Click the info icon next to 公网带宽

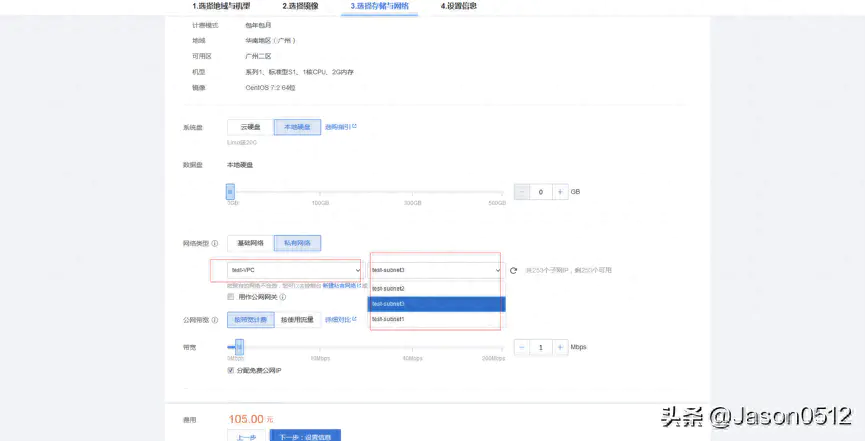(x=215, y=320)
